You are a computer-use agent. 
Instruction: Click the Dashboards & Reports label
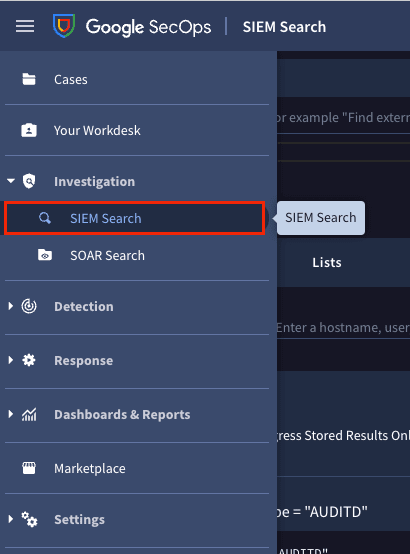[122, 414]
